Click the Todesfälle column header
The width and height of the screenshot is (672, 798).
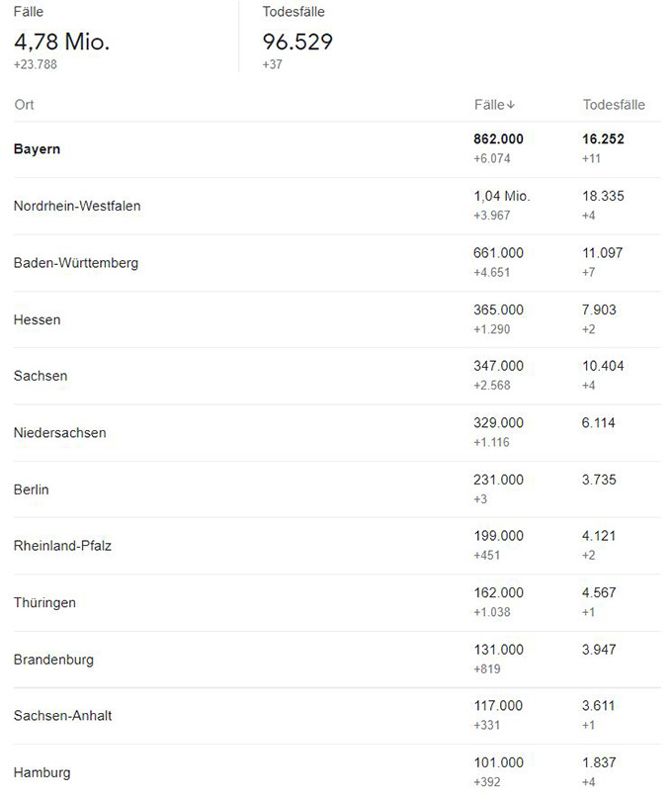(x=614, y=105)
